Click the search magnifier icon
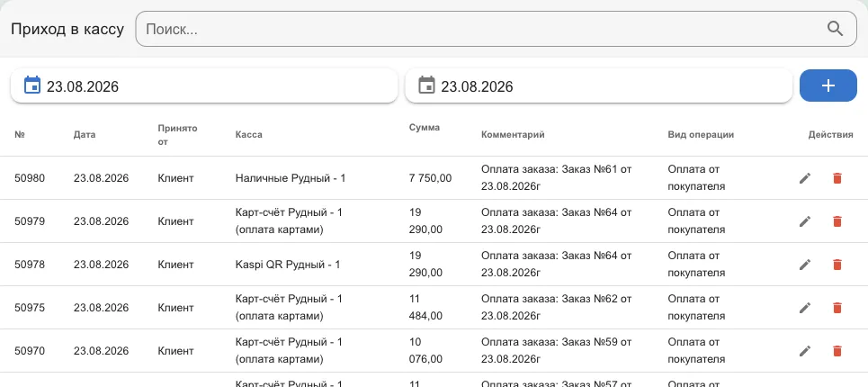Image resolution: width=868 pixels, height=387 pixels. tap(835, 28)
